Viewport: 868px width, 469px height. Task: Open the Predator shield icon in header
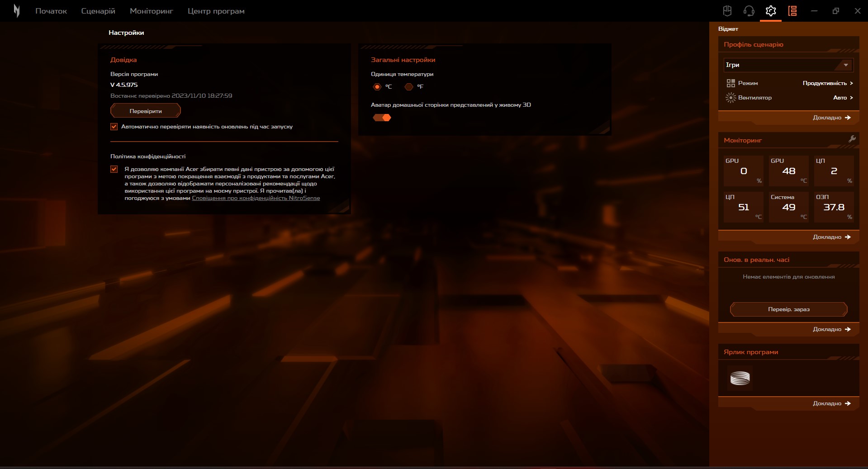727,11
